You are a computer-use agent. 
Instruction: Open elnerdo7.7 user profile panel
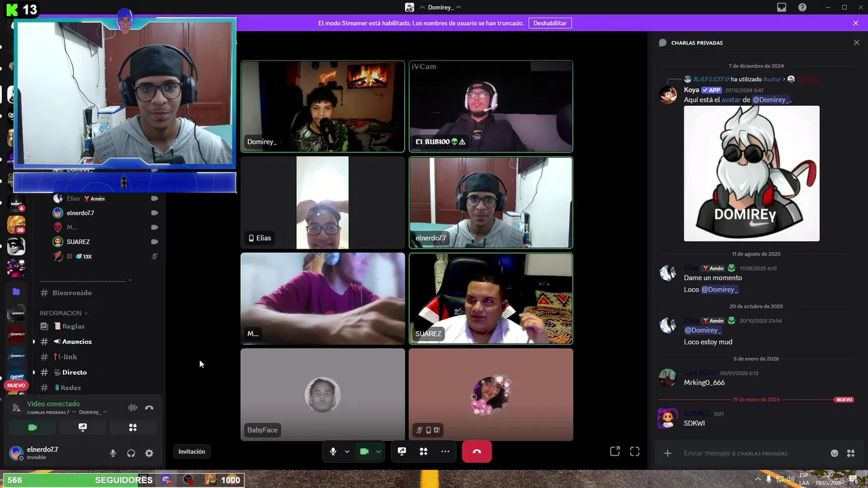click(x=42, y=453)
